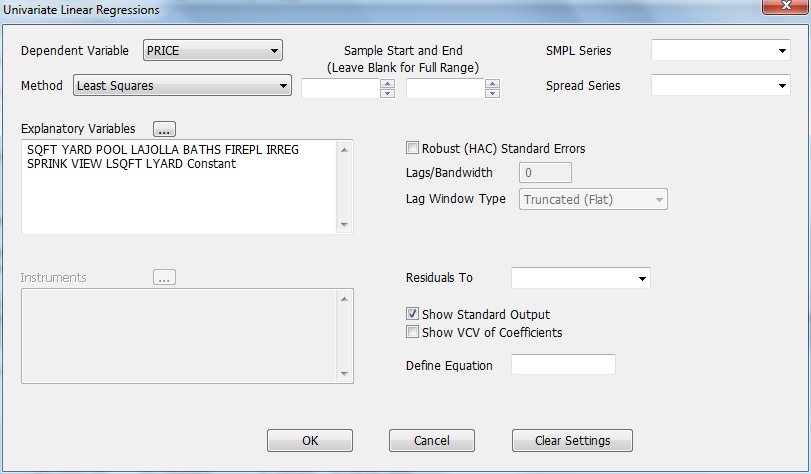Click the Explanatory Variables browse (...) button
Screen dimensions: 811x474
165,128
